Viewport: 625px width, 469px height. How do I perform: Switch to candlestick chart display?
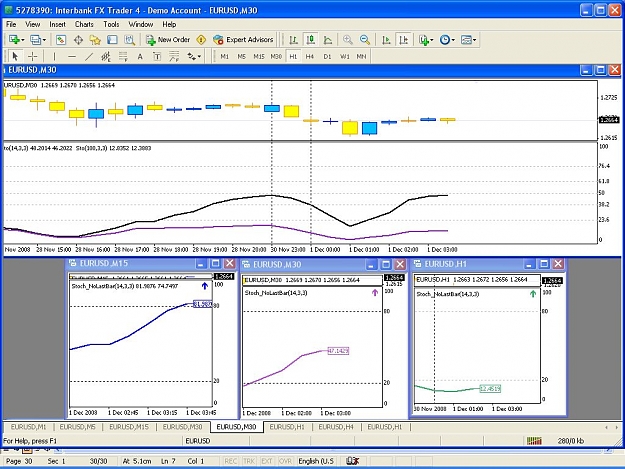pos(311,40)
